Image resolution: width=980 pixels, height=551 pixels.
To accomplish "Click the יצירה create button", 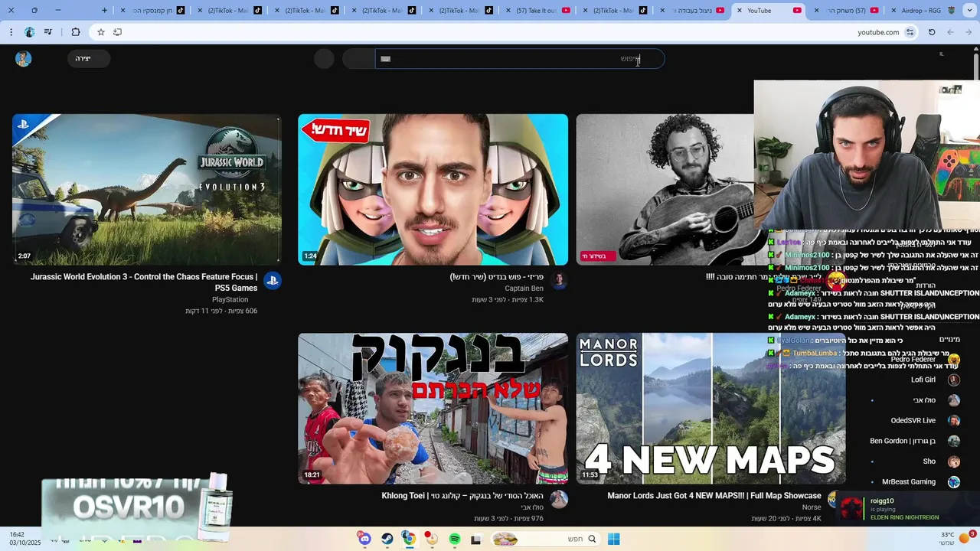I will click(x=88, y=59).
